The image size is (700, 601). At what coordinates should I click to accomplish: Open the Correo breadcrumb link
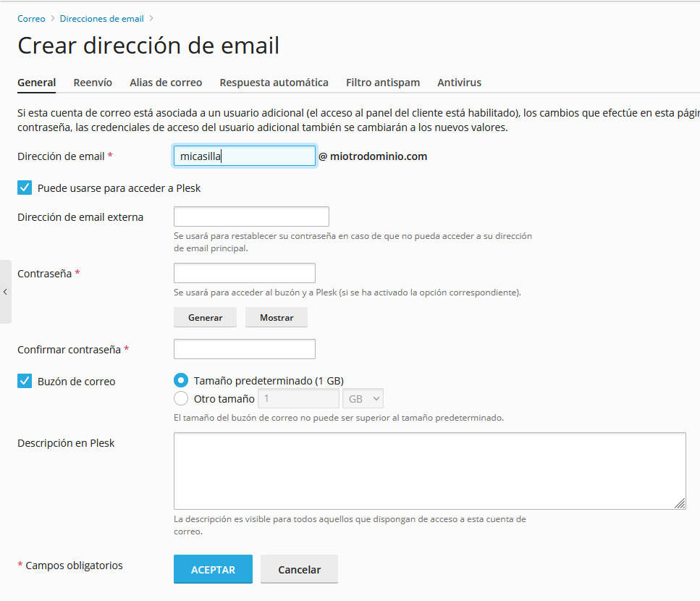tap(31, 18)
